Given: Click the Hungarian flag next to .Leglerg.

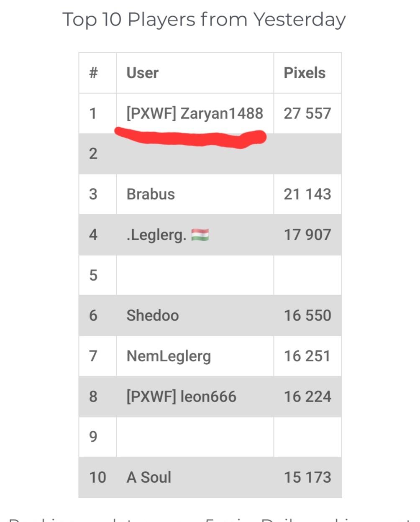Looking at the screenshot, I should [200, 235].
